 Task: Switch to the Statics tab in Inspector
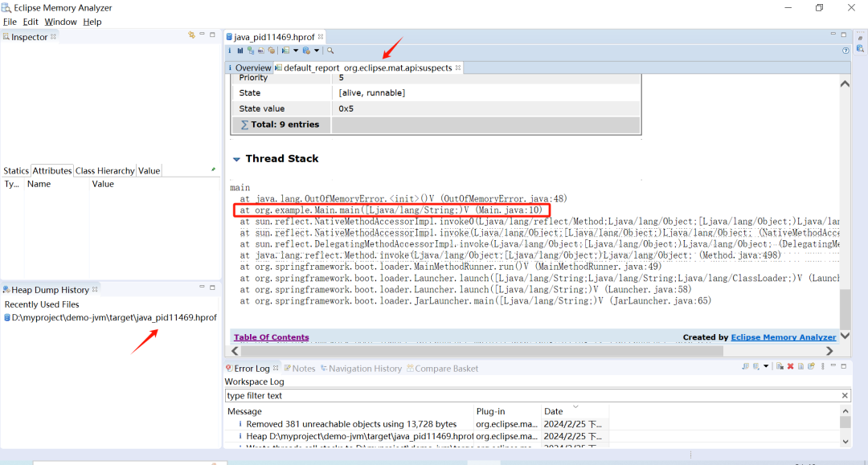pos(16,170)
